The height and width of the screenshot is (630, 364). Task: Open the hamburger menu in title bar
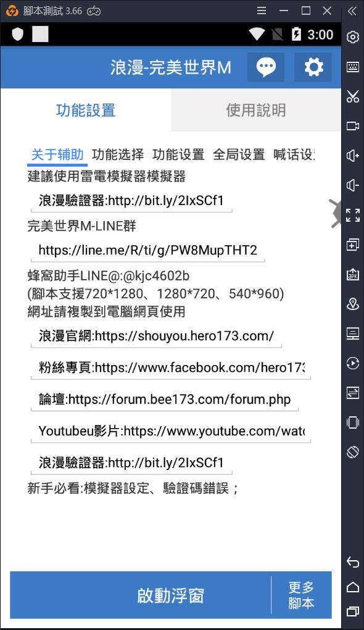point(262,11)
